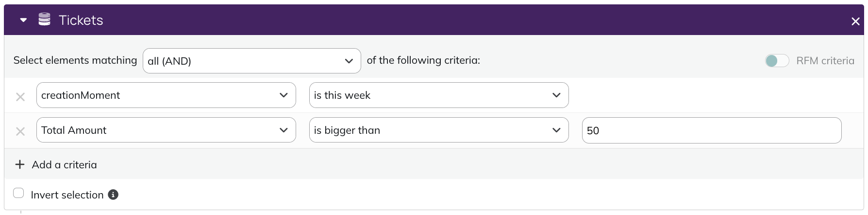The width and height of the screenshot is (868, 215).
Task: Click the Add a criteria link
Action: pos(64,165)
